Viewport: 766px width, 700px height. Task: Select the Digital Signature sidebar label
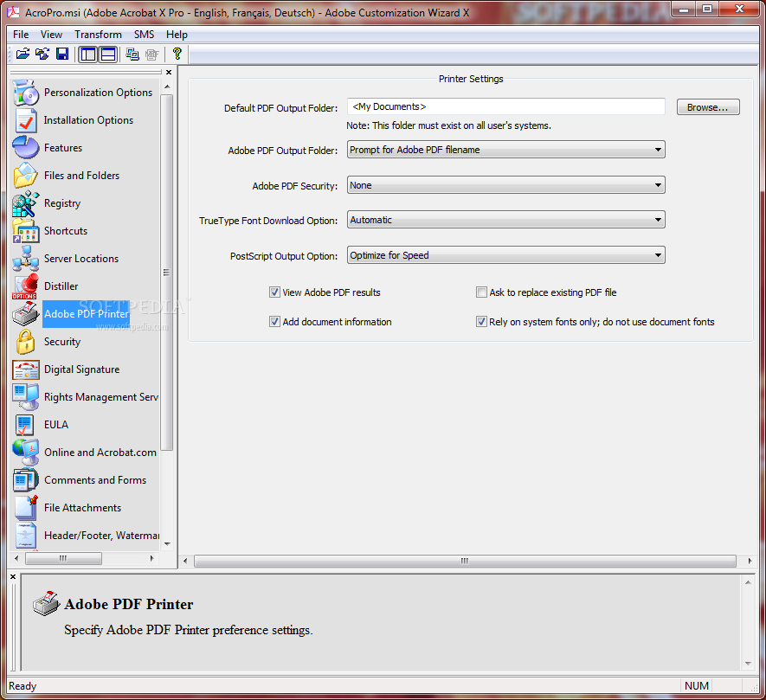[82, 369]
